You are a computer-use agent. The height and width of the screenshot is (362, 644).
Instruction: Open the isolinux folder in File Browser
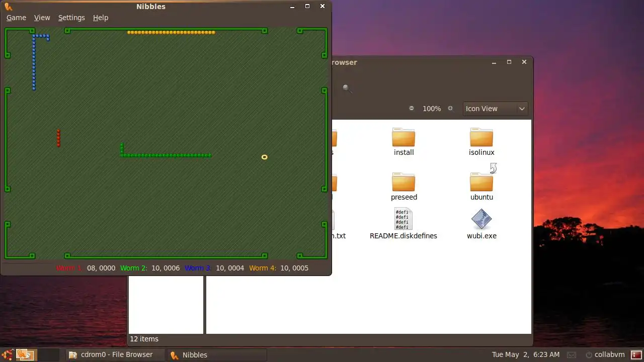(x=481, y=142)
